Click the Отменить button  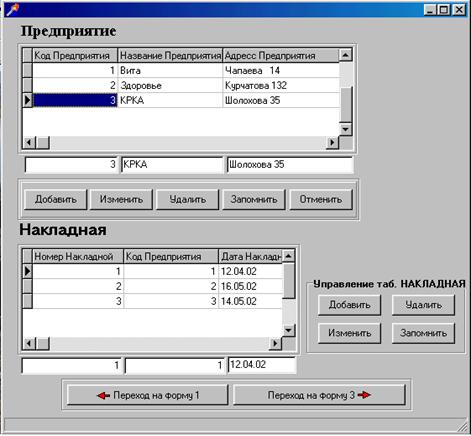[321, 199]
